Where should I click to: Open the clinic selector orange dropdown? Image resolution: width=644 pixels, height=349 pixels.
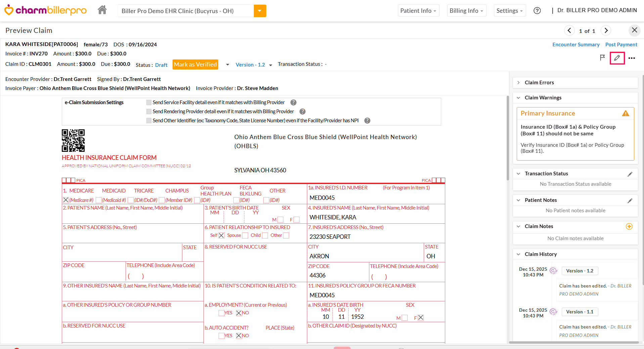point(260,11)
